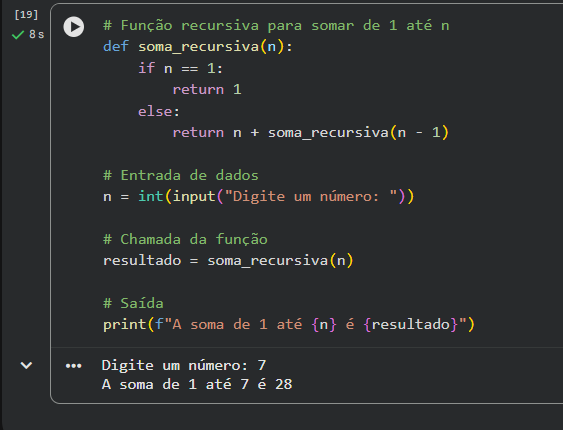Screen dimensions: 563x430
Task: Click the 'else:' keyword line
Action: 159,111
